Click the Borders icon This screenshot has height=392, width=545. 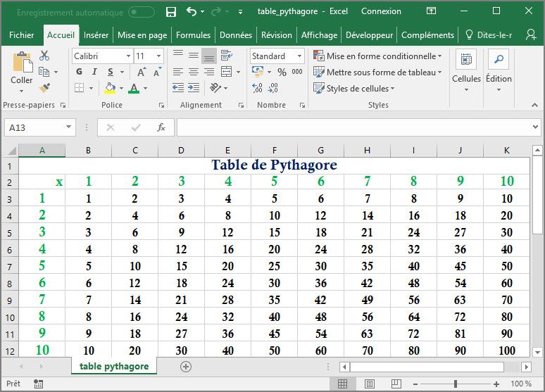(x=80, y=88)
